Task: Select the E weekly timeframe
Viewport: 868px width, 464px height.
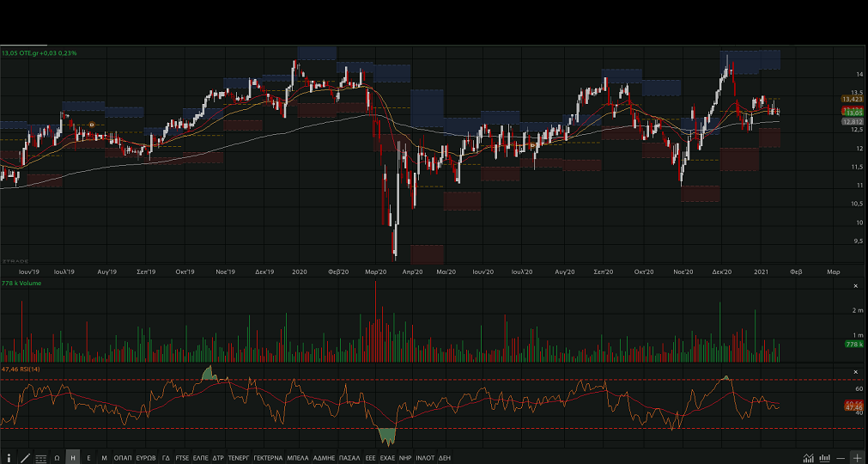Action: tap(88, 458)
